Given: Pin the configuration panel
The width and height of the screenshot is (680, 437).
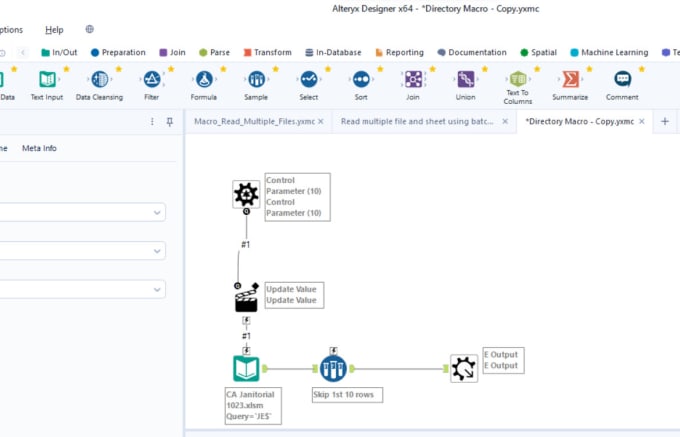Looking at the screenshot, I should [x=170, y=122].
